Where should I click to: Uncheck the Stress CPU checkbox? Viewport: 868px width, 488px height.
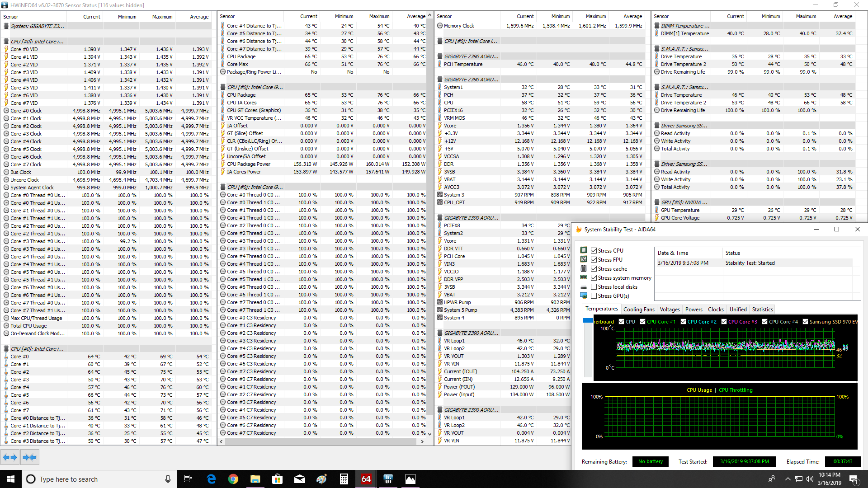tap(594, 250)
